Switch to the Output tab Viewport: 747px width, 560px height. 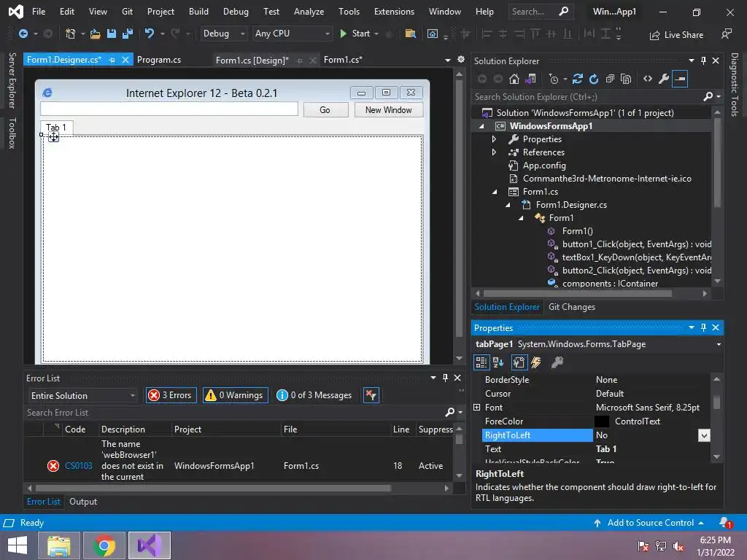83,502
